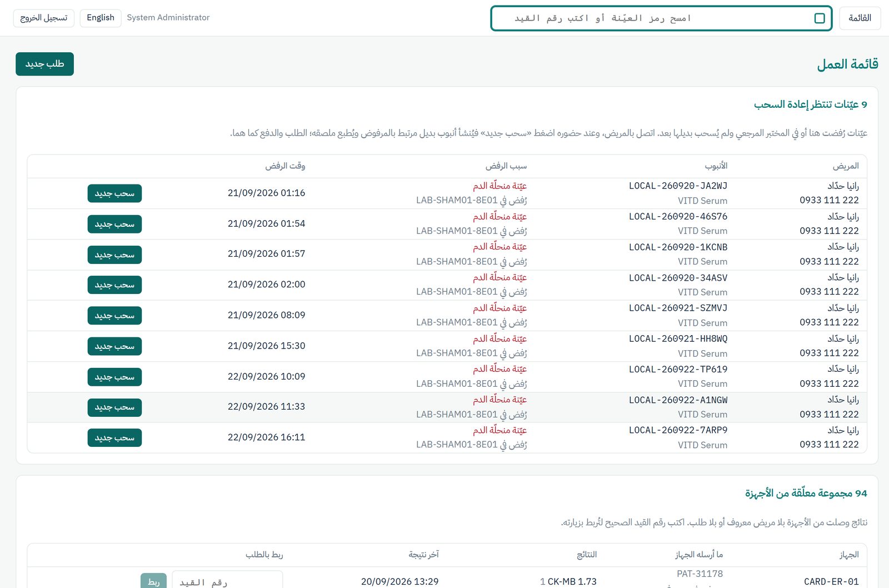
Task: Select tube ID LOCAL-260922-7ARP9
Action: pos(678,431)
